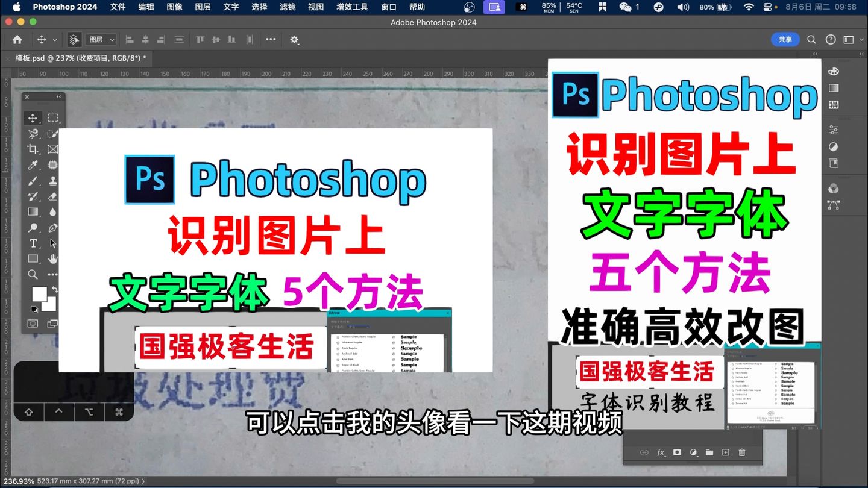Select the Zoom magnifier tool
Viewport: 868px width, 488px height.
pos(33,275)
